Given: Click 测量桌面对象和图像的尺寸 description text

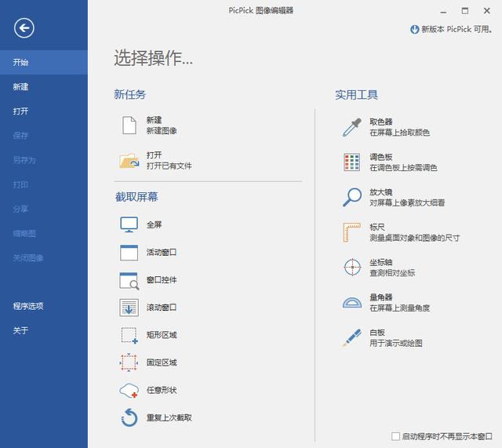Looking at the screenshot, I should pos(415,238).
